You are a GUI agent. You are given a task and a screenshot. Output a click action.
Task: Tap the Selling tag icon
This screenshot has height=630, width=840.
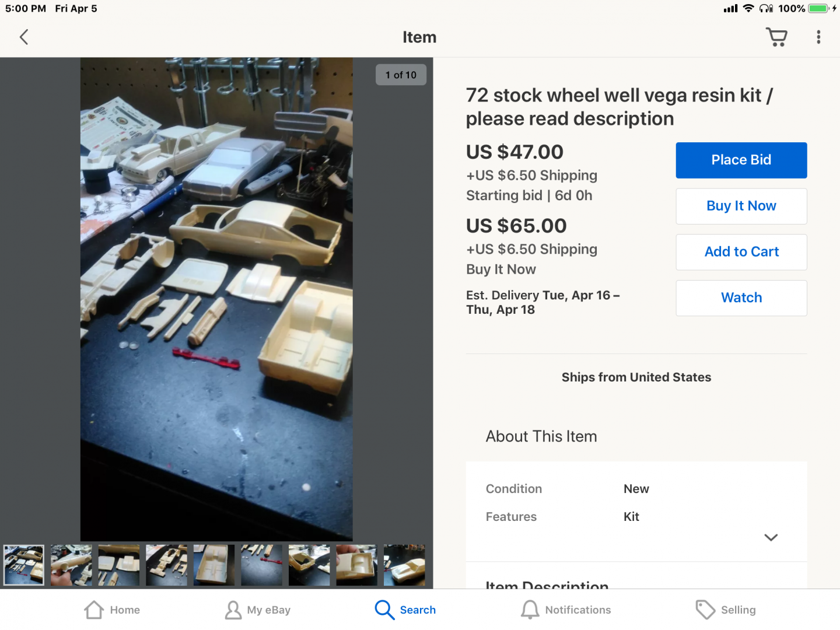tap(705, 610)
